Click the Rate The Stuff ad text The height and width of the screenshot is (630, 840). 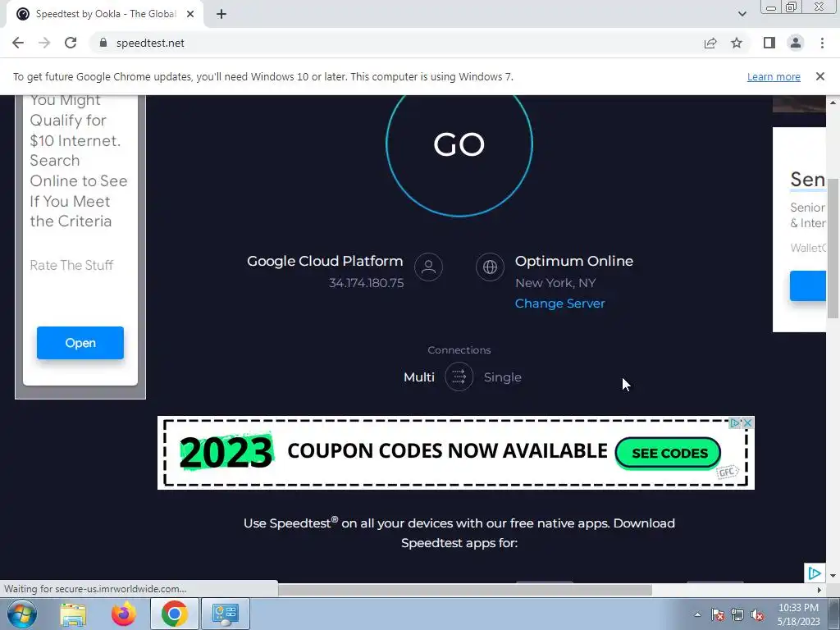(x=71, y=265)
